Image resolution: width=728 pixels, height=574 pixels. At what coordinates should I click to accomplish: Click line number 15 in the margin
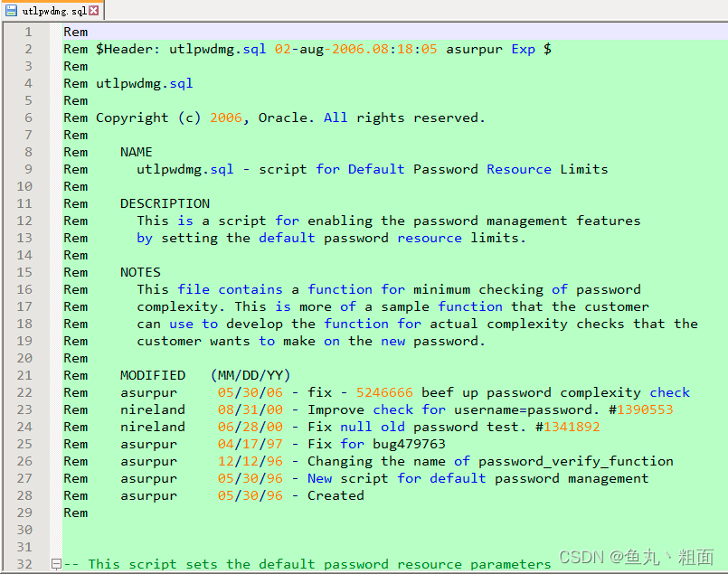(x=24, y=272)
